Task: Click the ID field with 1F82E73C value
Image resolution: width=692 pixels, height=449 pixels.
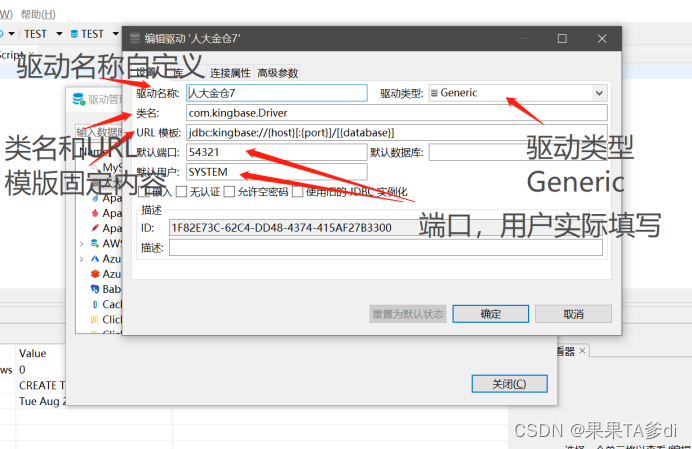Action: (x=386, y=228)
